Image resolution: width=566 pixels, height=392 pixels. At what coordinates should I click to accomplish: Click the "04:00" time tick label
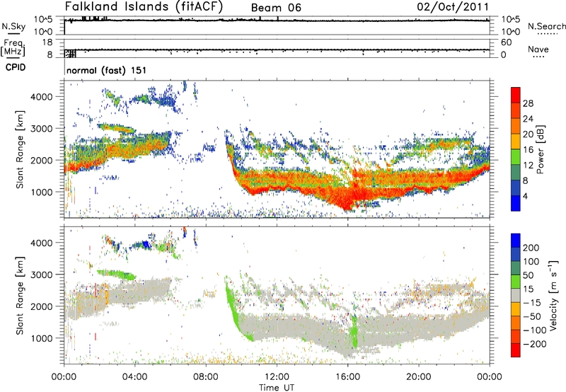pos(134,377)
